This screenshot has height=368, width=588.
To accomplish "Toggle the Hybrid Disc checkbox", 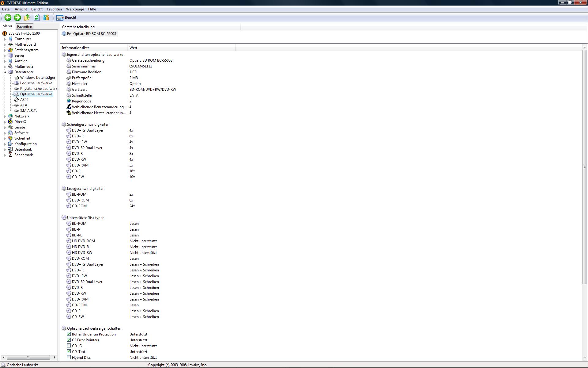I will pos(69,357).
